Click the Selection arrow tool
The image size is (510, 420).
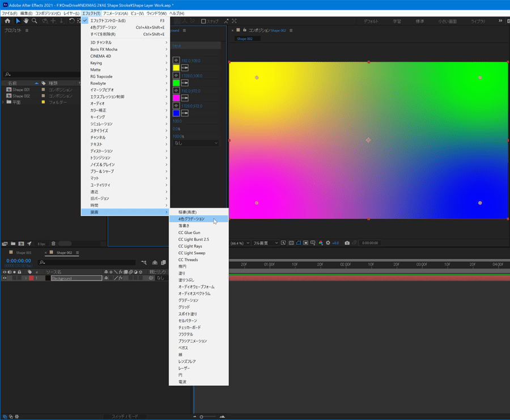(x=18, y=21)
